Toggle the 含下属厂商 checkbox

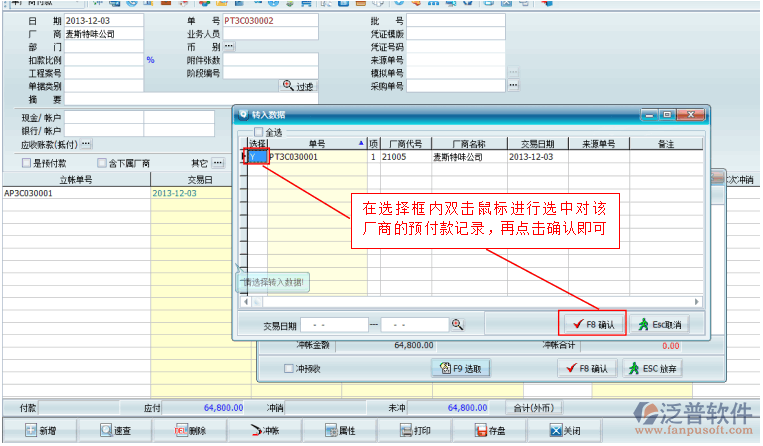point(102,163)
